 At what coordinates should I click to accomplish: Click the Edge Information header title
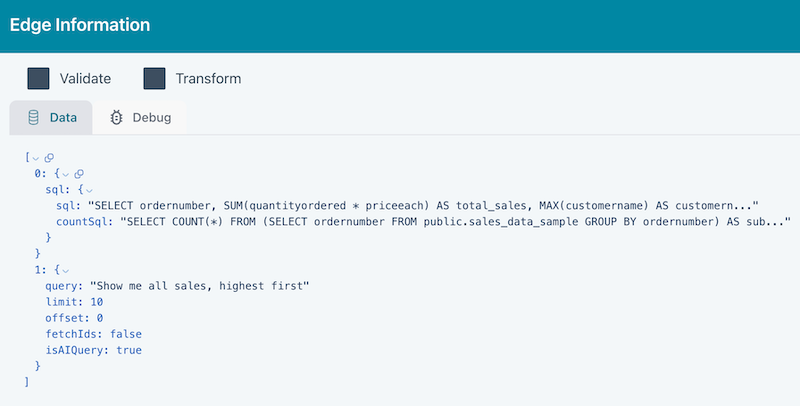tap(80, 25)
